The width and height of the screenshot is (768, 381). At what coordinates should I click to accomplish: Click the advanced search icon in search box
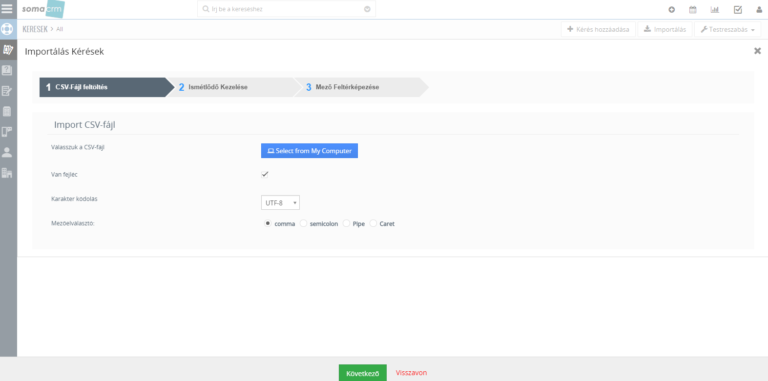pyautogui.click(x=367, y=9)
